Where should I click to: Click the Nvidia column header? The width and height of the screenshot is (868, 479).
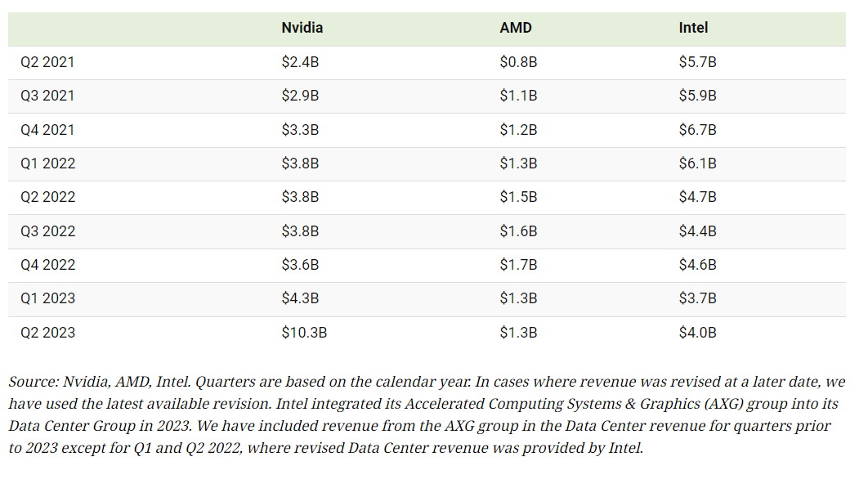[302, 28]
